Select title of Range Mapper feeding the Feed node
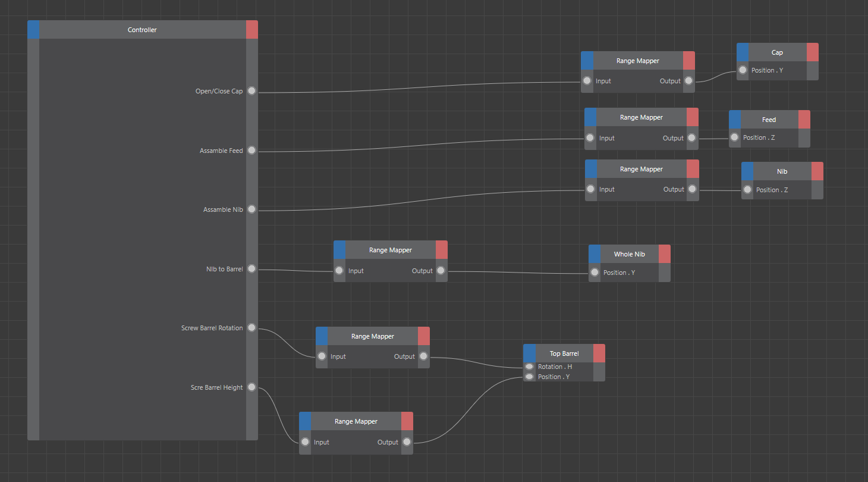This screenshot has width=868, height=482. click(641, 117)
